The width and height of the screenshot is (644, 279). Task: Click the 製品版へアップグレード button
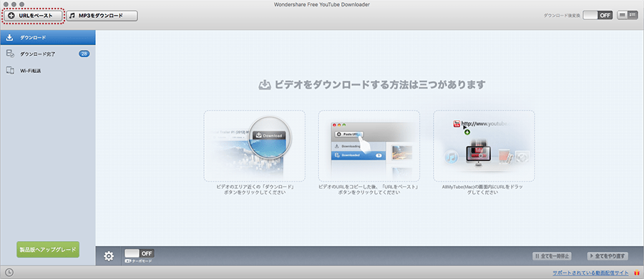[48, 250]
